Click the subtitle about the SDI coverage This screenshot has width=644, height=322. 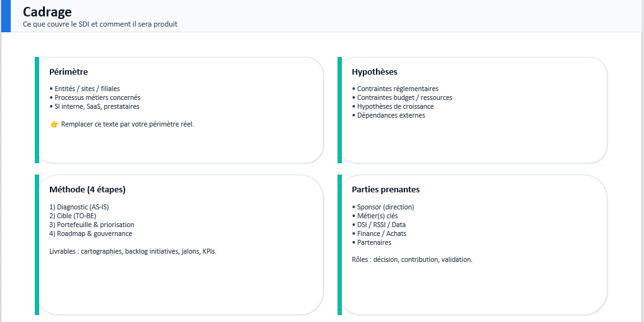pyautogui.click(x=100, y=24)
